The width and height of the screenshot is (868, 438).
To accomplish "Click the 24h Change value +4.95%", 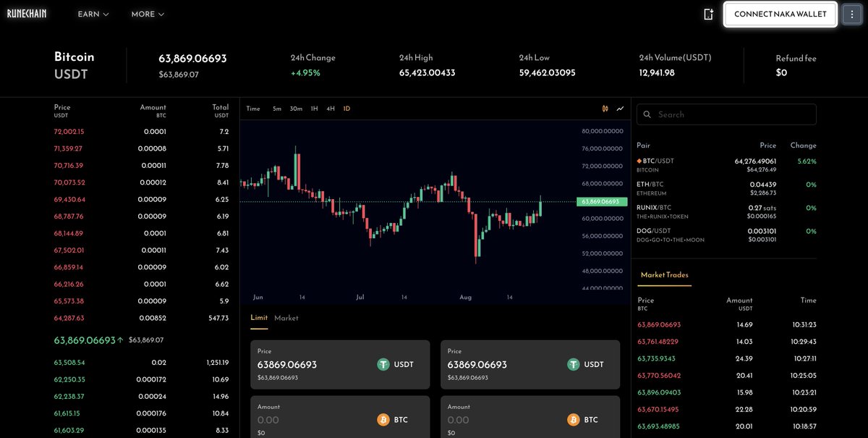I will tap(305, 72).
